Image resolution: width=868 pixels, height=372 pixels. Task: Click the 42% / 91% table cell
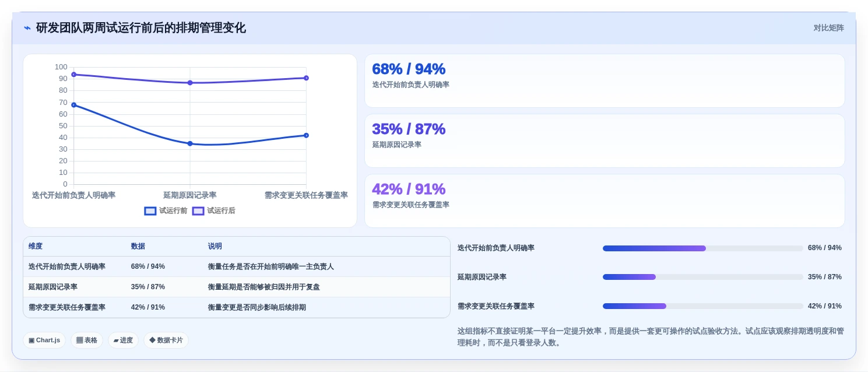pyautogui.click(x=148, y=307)
